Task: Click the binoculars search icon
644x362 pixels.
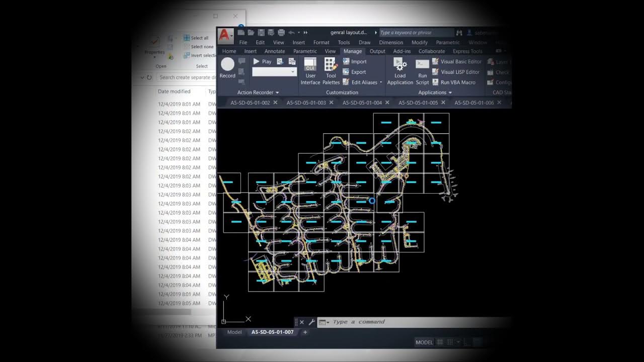Action: (459, 33)
